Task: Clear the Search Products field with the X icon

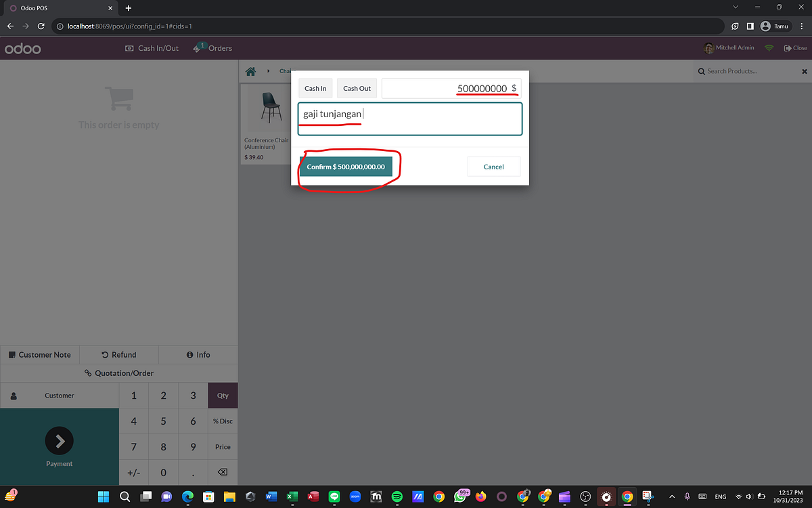Action: point(804,70)
